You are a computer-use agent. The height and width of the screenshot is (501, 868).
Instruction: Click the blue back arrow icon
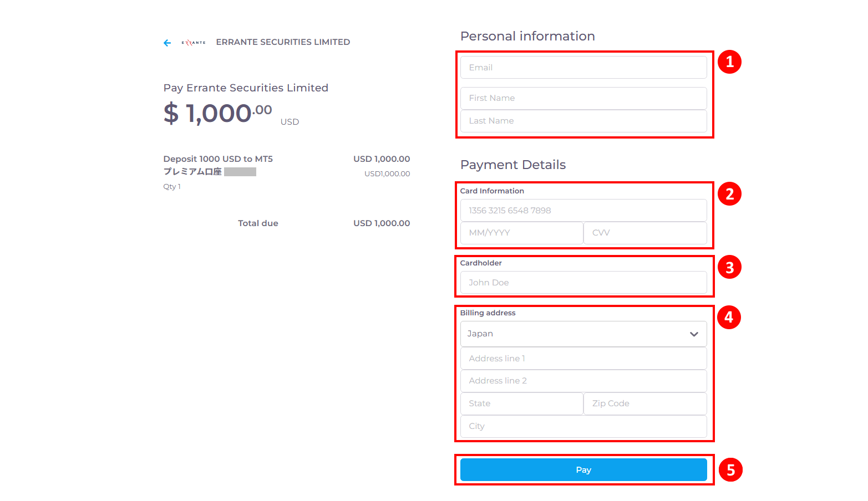pyautogui.click(x=167, y=43)
